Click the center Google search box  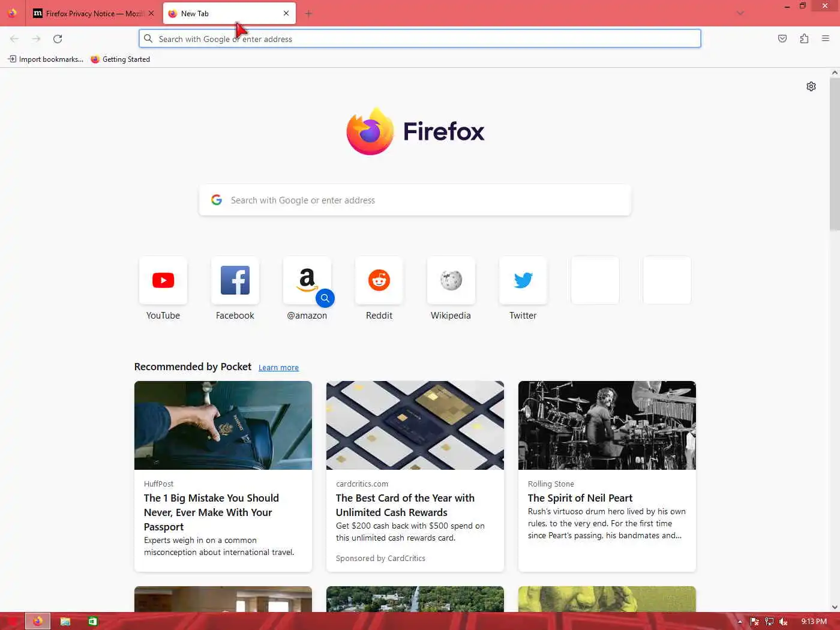pos(415,200)
